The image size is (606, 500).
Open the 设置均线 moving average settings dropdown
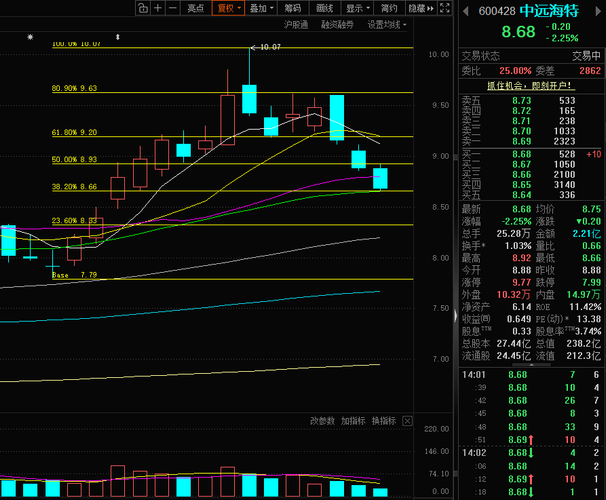point(387,25)
